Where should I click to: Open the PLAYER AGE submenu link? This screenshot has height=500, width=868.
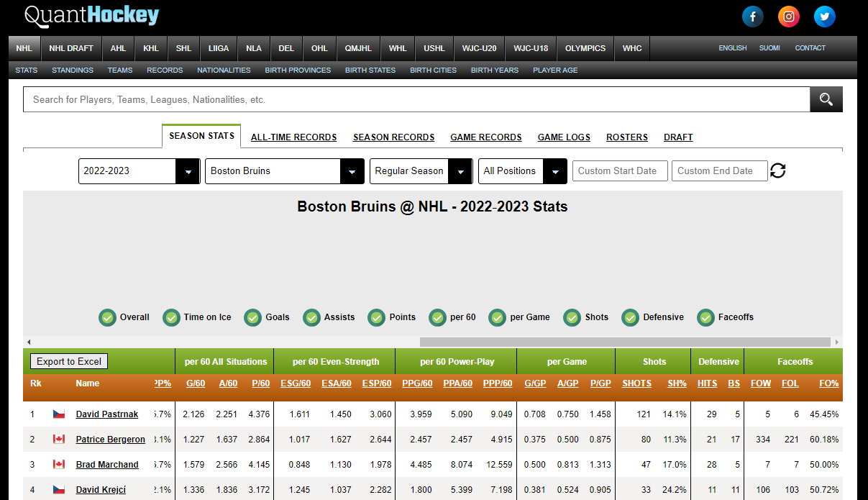555,71
